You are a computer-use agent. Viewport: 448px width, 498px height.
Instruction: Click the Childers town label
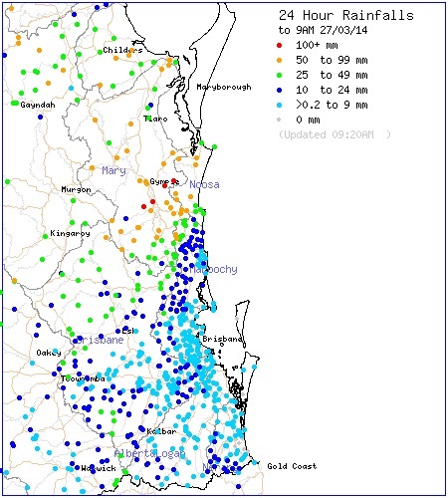click(x=122, y=50)
